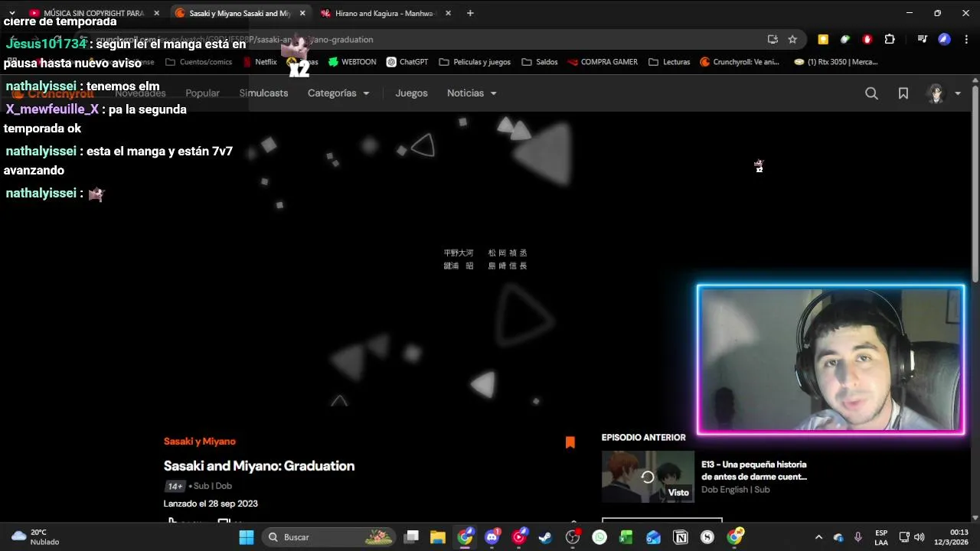
Task: Open Steam from the taskbar
Action: [545, 537]
